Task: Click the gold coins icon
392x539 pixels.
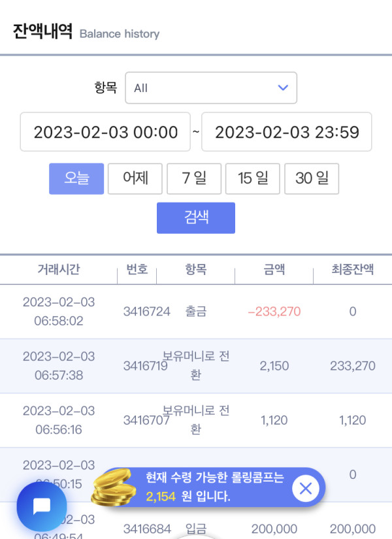Action: (114, 488)
